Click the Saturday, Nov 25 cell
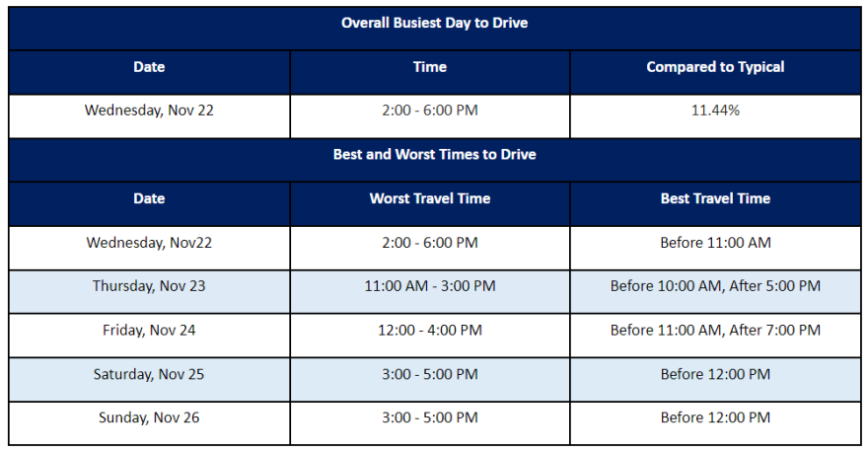This screenshot has height=452, width=868. (149, 374)
